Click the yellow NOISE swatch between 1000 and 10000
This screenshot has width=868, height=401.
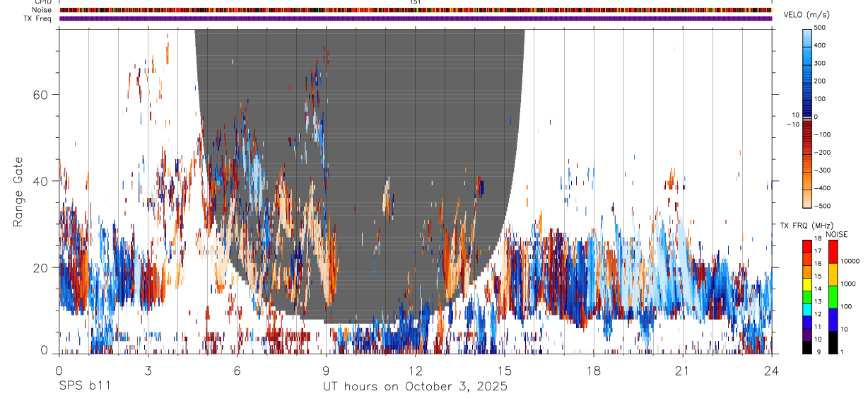click(832, 274)
